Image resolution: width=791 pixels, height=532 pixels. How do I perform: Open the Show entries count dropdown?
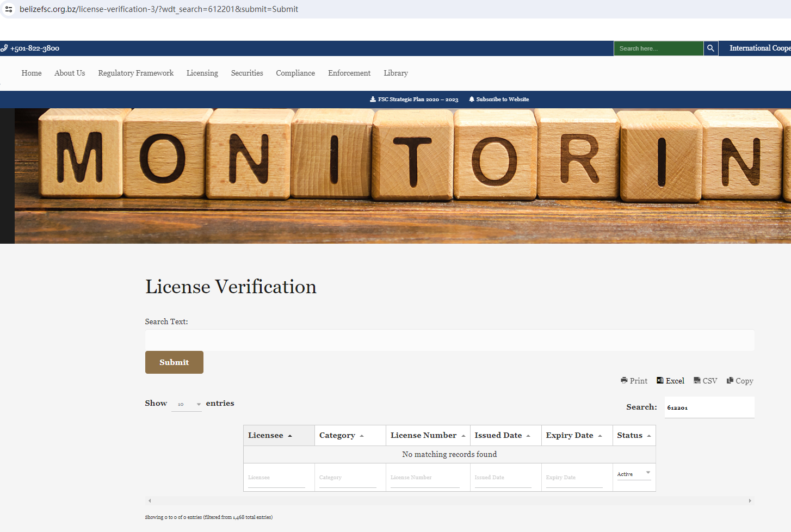coord(187,404)
